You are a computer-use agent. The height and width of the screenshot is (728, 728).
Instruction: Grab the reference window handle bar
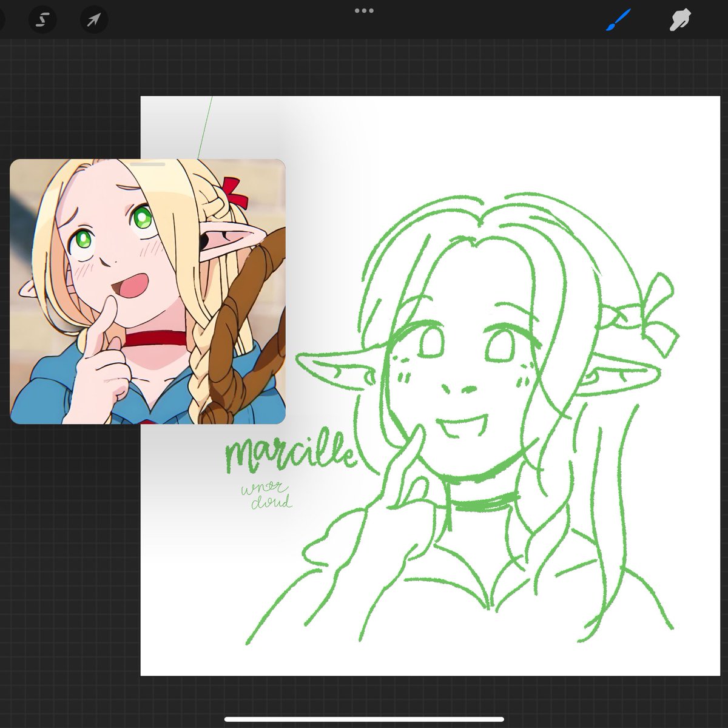[x=147, y=164]
